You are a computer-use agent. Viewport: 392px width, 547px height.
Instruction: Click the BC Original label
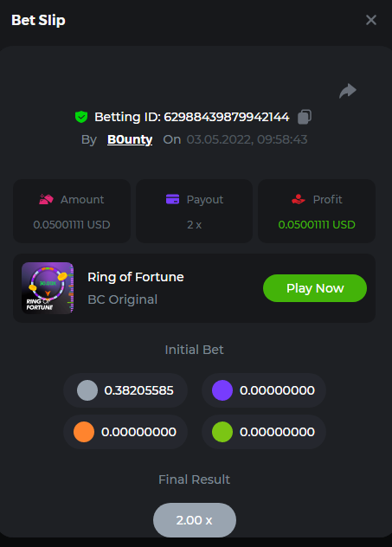[122, 299]
